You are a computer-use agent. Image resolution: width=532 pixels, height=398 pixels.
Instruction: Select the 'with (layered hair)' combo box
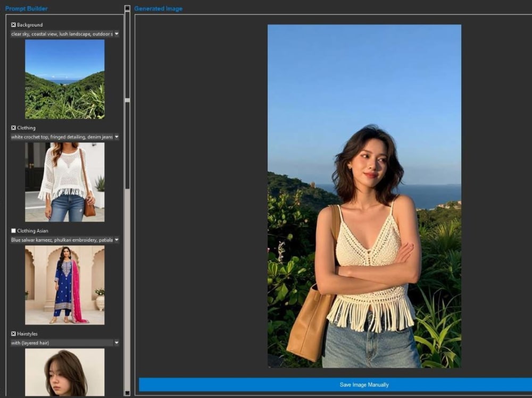click(64, 343)
